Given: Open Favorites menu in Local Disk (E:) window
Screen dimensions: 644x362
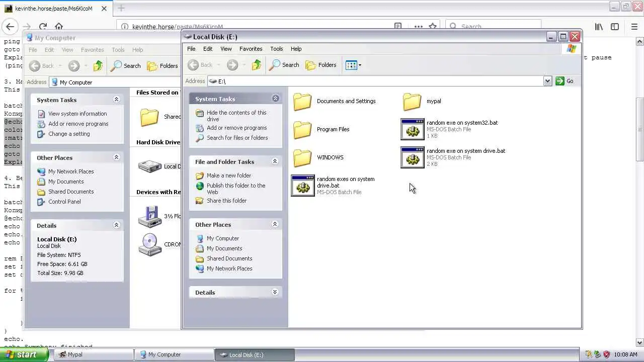Looking at the screenshot, I should 251,49.
